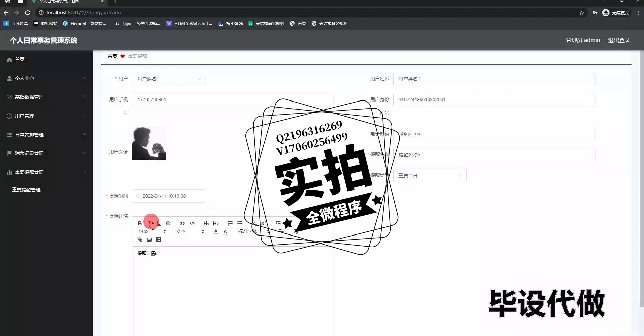Expand 日常安排管理 sidebar menu
This screenshot has height=336, width=644.
pyautogui.click(x=46, y=135)
